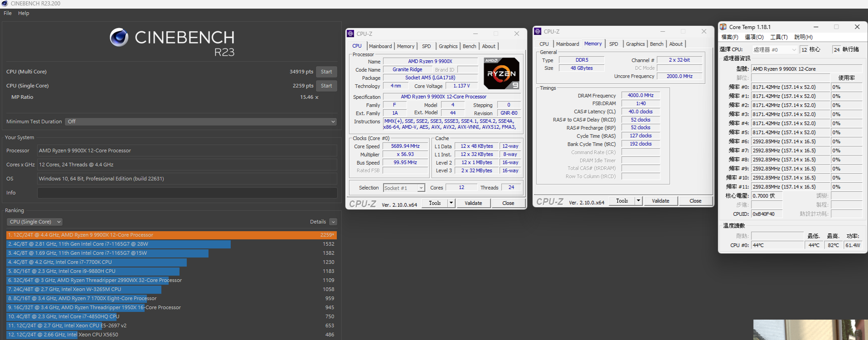Close the Core Temp window
868x340 pixels.
coord(857,27)
